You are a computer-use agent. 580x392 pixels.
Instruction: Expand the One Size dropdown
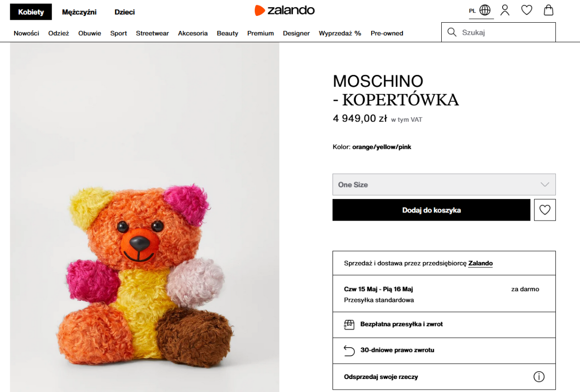coord(444,184)
